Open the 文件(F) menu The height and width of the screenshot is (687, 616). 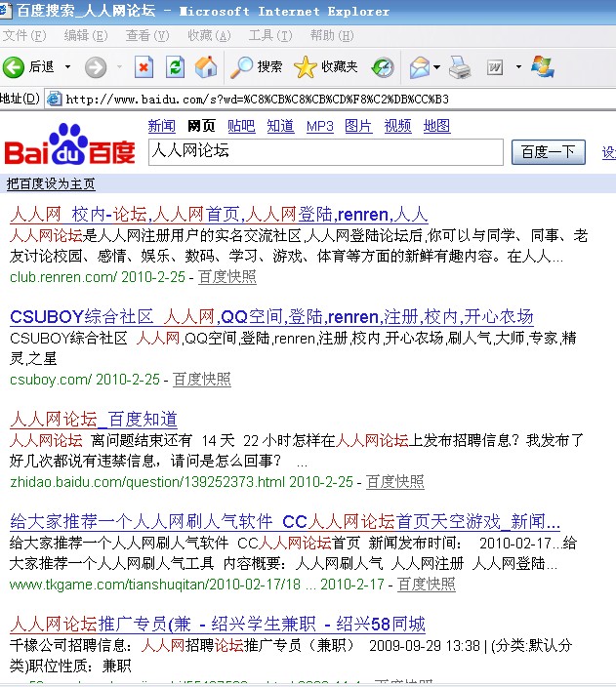[24, 35]
